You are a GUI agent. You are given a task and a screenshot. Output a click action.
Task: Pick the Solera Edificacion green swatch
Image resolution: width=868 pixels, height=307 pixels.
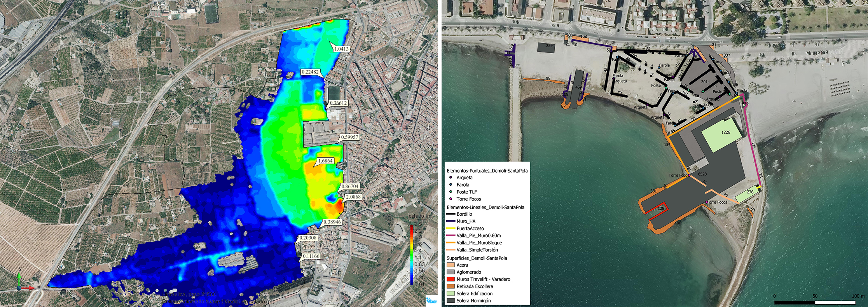point(451,294)
